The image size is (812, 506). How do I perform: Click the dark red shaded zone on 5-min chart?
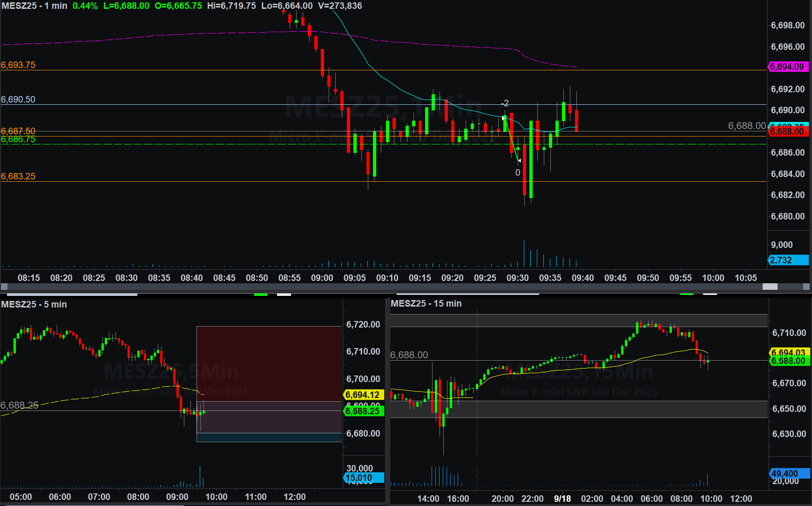tap(269, 363)
